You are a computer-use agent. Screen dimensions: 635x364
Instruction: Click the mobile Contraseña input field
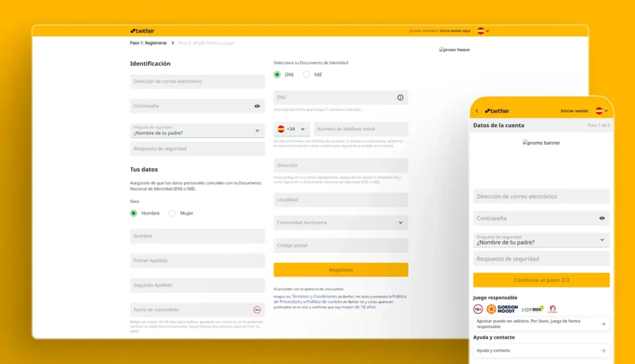coord(541,218)
